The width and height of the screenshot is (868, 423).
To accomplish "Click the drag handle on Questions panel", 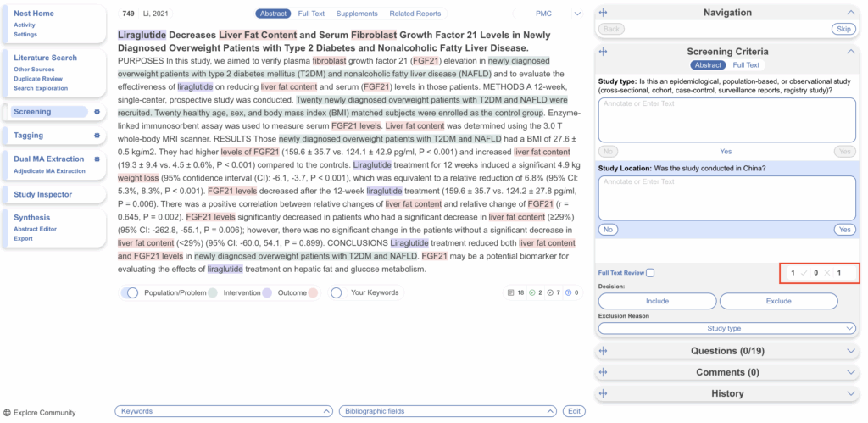I will click(604, 351).
